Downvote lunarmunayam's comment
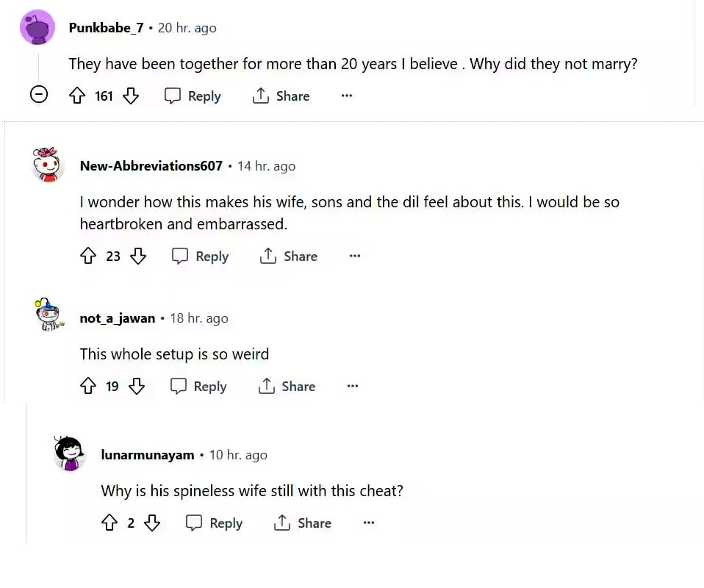704x588 pixels. coord(152,523)
